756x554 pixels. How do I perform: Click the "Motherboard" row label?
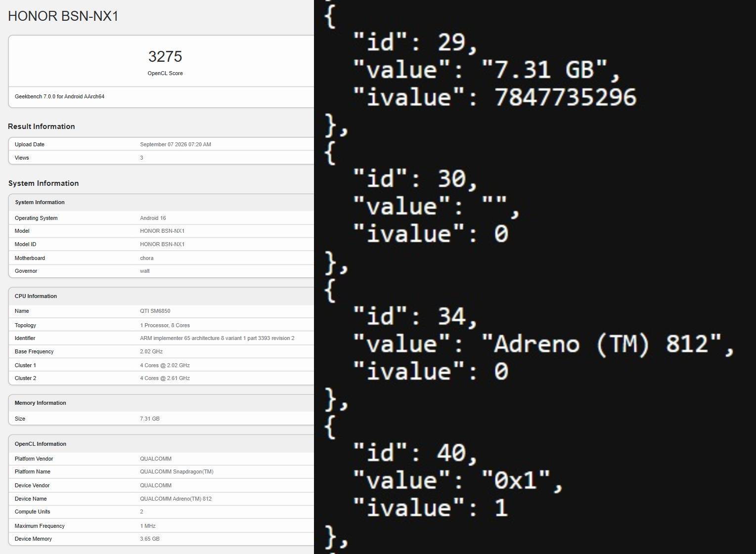30,258
